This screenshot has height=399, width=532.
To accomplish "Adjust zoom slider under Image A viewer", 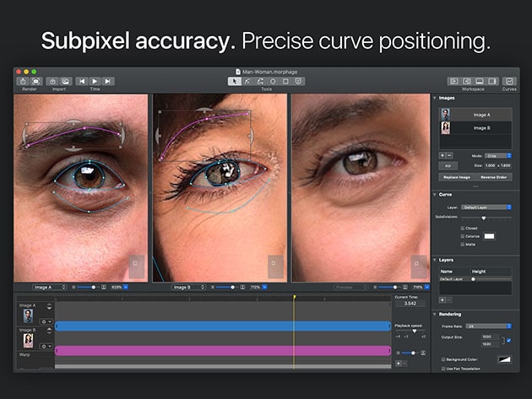I will point(93,287).
